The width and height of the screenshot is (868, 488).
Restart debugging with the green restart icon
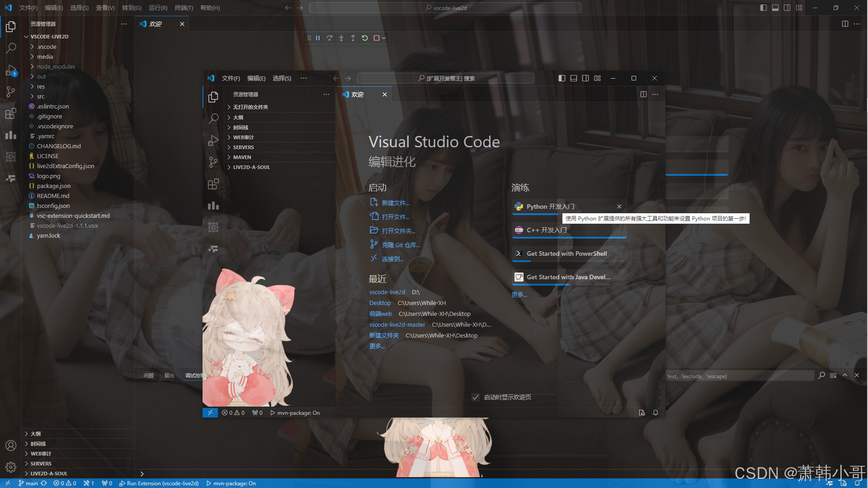pos(365,38)
